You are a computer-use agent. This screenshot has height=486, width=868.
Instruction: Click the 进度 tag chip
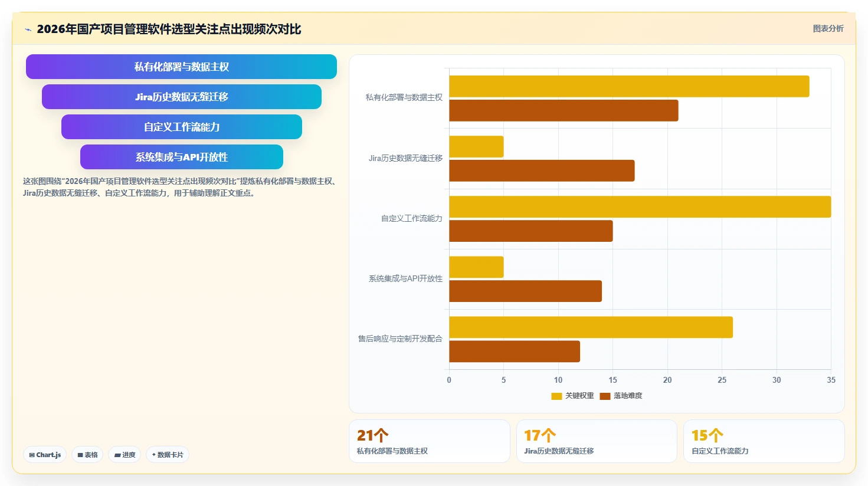[125, 455]
